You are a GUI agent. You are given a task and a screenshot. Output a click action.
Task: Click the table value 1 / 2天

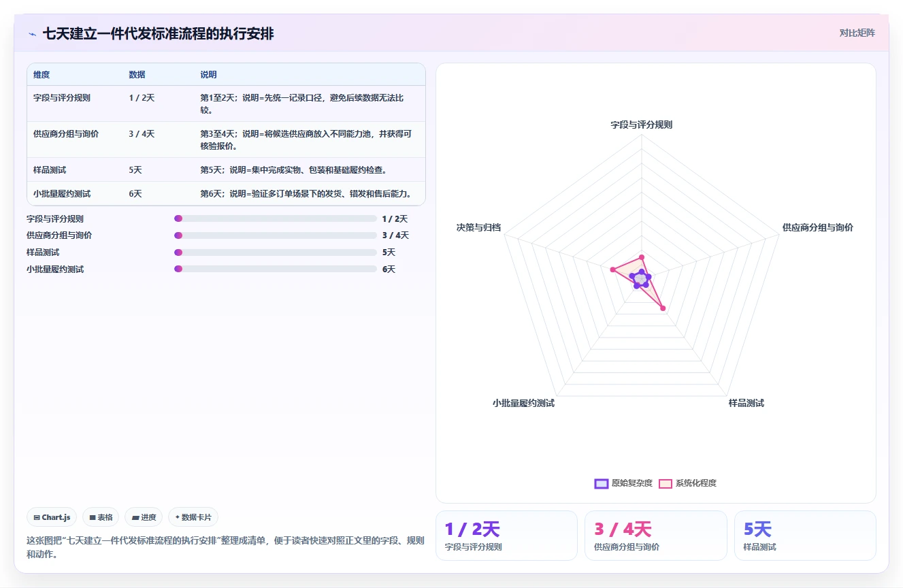[x=142, y=98]
